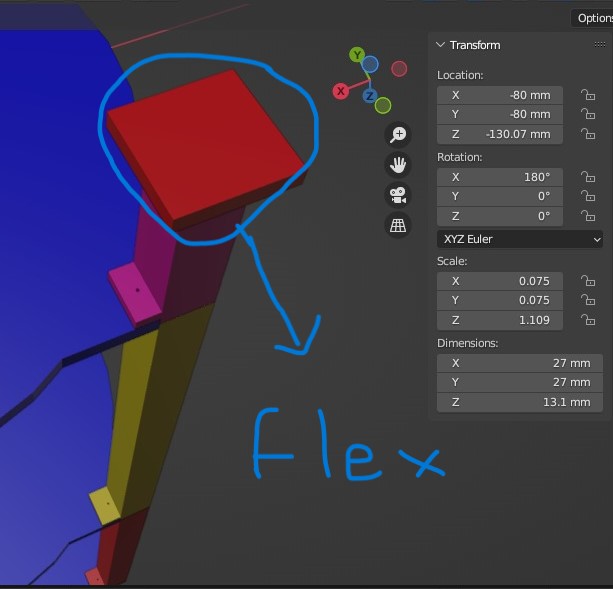Lock the Scale X value

tap(588, 281)
